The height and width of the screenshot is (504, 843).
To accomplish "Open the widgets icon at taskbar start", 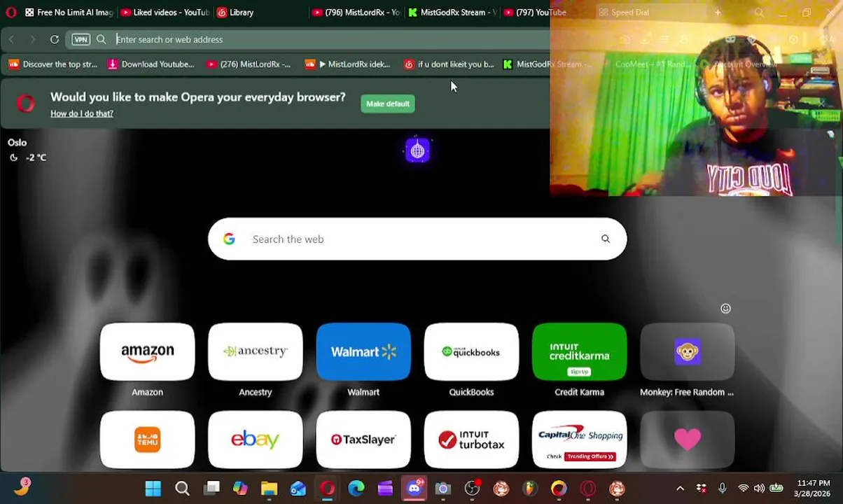I will [22, 487].
